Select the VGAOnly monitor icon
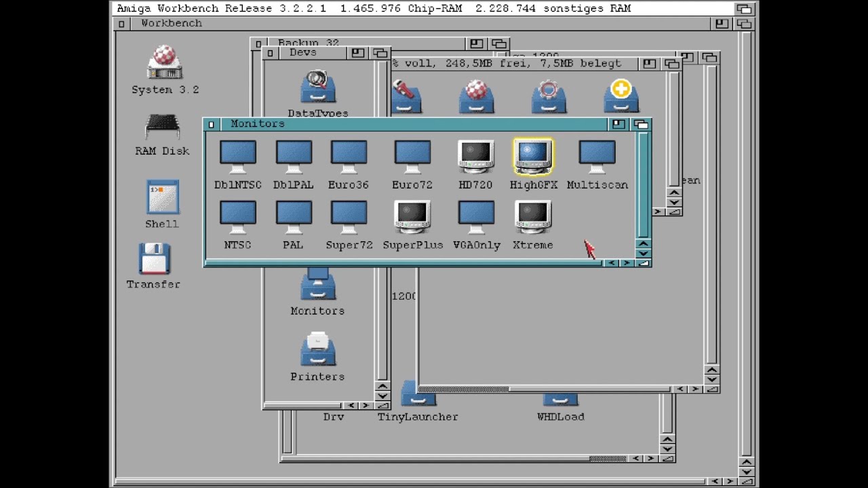Screen dimensions: 868x488 point(475,218)
